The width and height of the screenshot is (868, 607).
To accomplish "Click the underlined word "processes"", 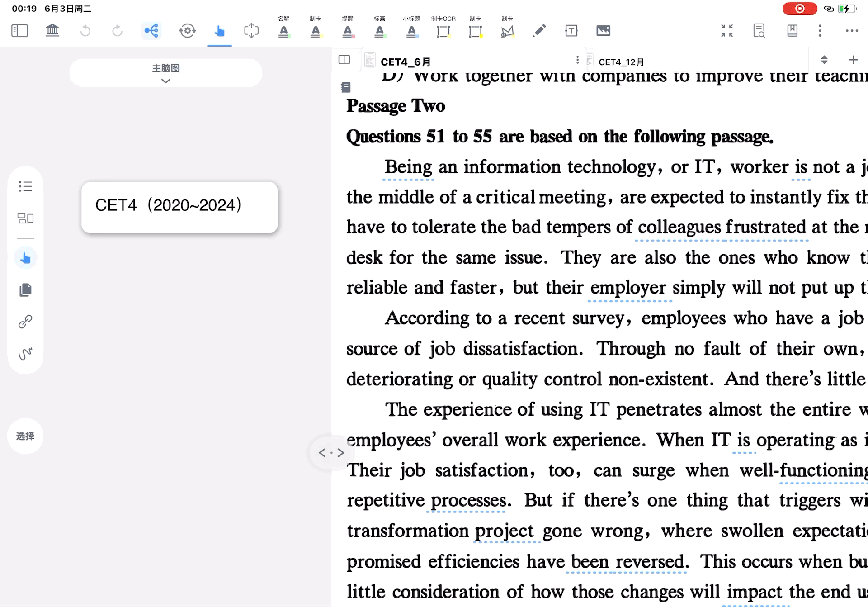I will click(468, 500).
